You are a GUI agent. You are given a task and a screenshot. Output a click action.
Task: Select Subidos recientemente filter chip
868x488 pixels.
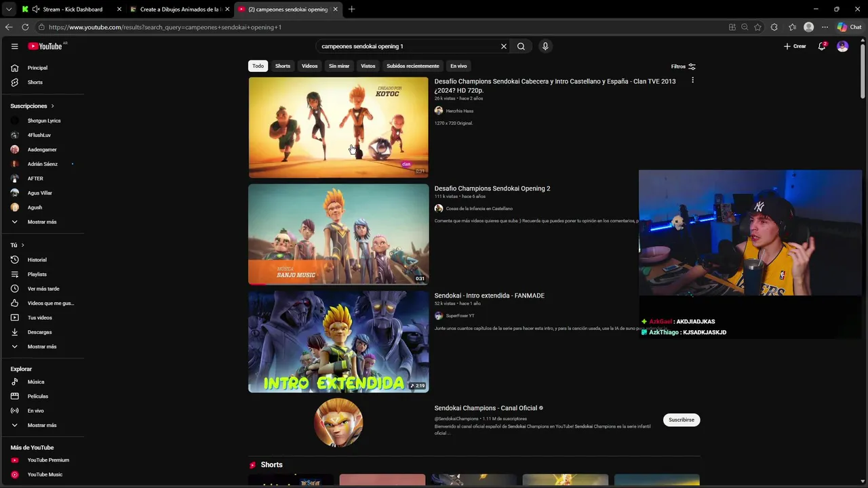[413, 66]
